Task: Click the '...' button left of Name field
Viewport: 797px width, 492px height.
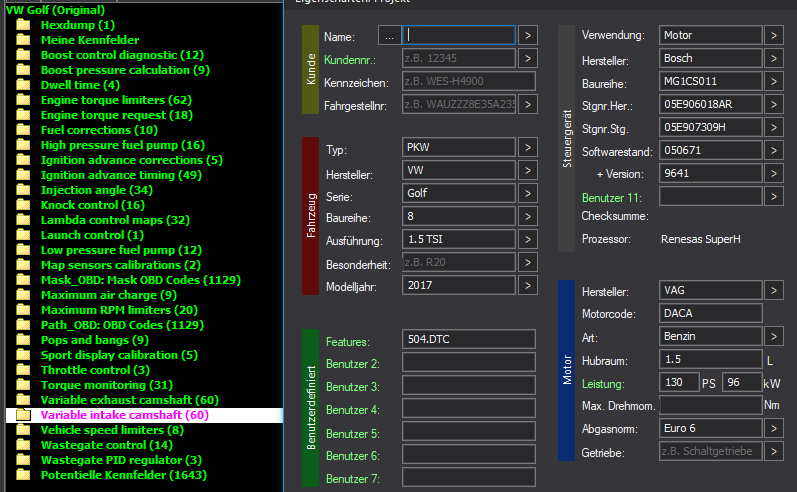Action: point(389,36)
